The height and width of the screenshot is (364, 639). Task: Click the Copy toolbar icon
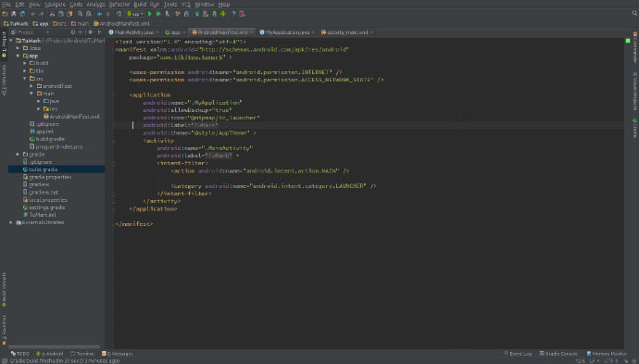(61, 14)
